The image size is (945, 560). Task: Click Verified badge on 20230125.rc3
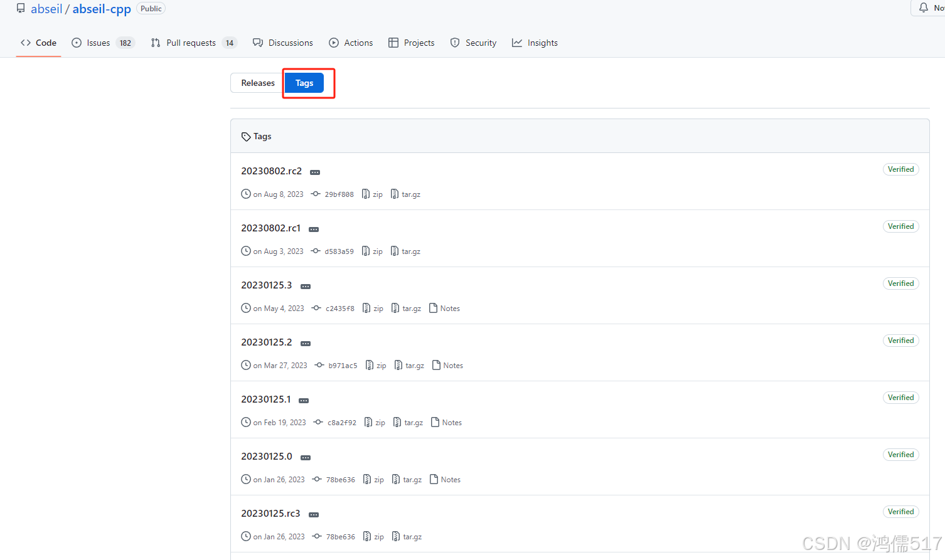pos(900,512)
